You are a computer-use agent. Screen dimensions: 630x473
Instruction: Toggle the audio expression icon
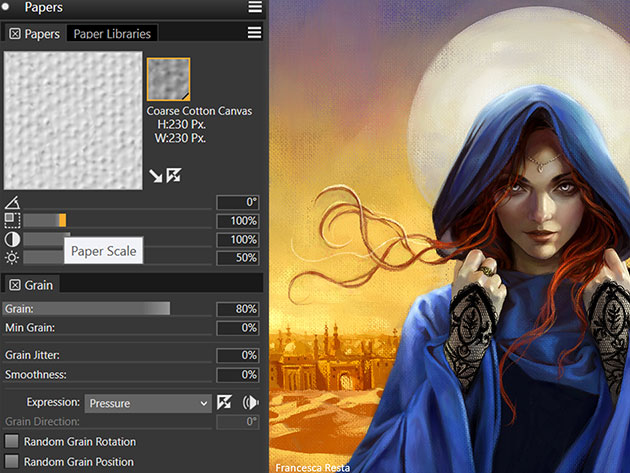point(250,402)
